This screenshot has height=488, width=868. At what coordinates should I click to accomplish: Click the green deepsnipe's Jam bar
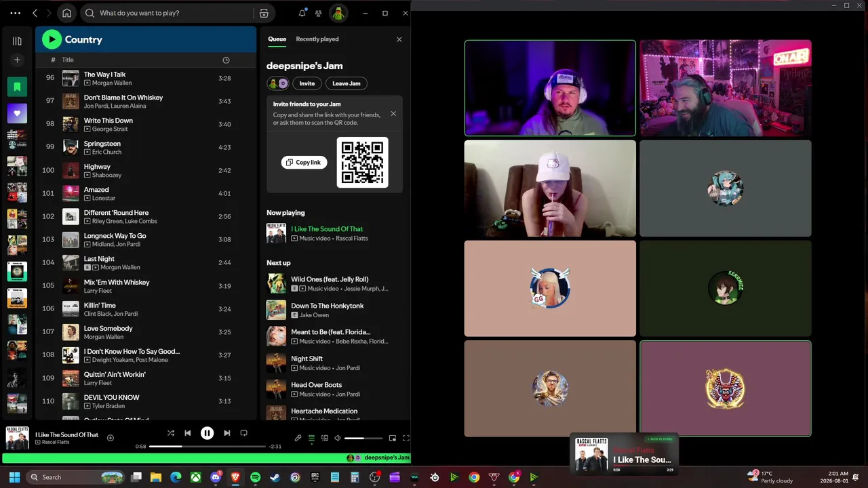(x=206, y=458)
